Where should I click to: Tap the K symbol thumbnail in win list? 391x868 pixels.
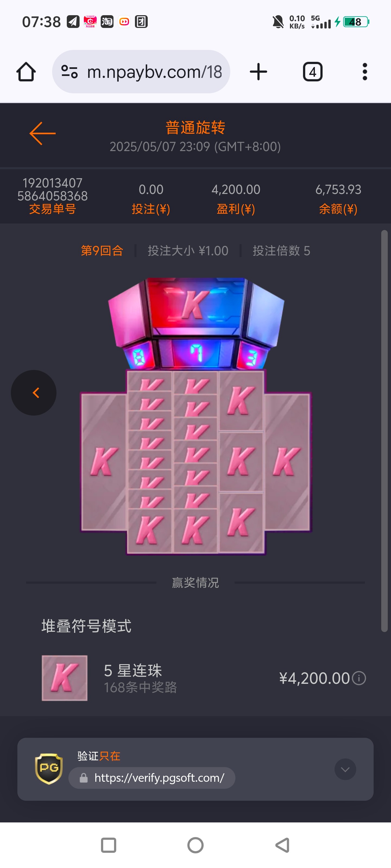64,678
